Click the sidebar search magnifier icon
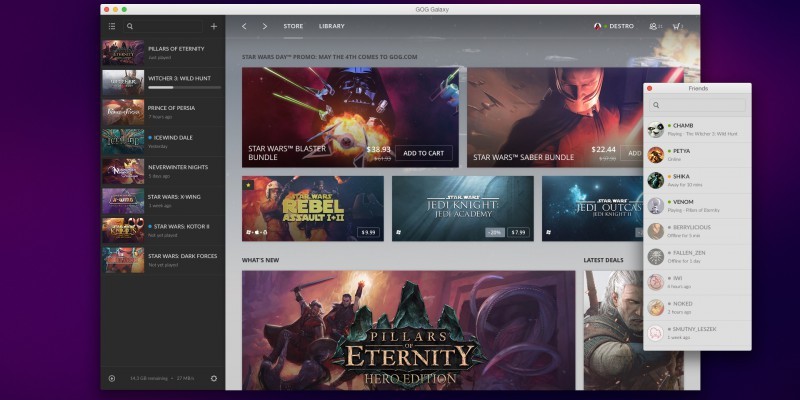800x400 pixels. [x=130, y=26]
